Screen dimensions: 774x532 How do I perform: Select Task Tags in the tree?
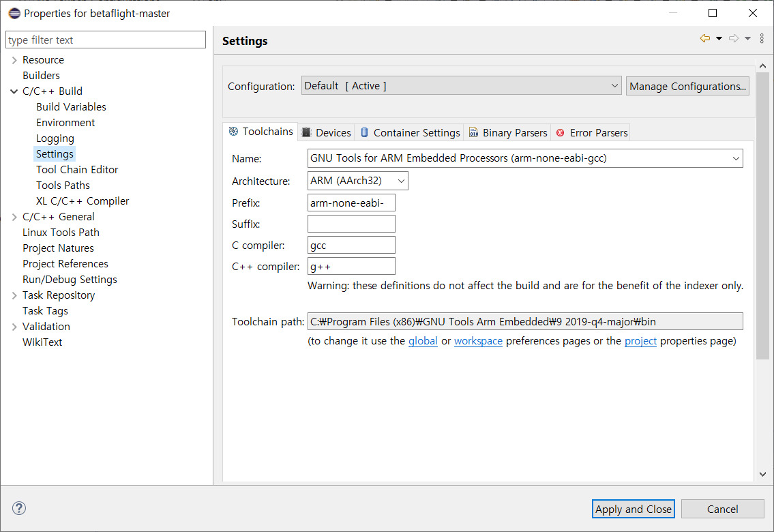coord(45,311)
